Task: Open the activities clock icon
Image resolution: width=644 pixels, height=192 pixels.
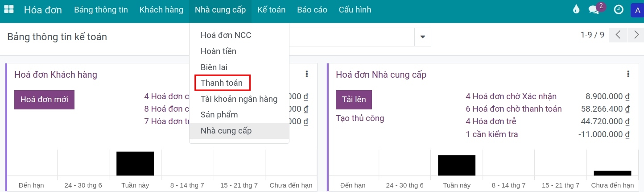Action: pyautogui.click(x=619, y=9)
